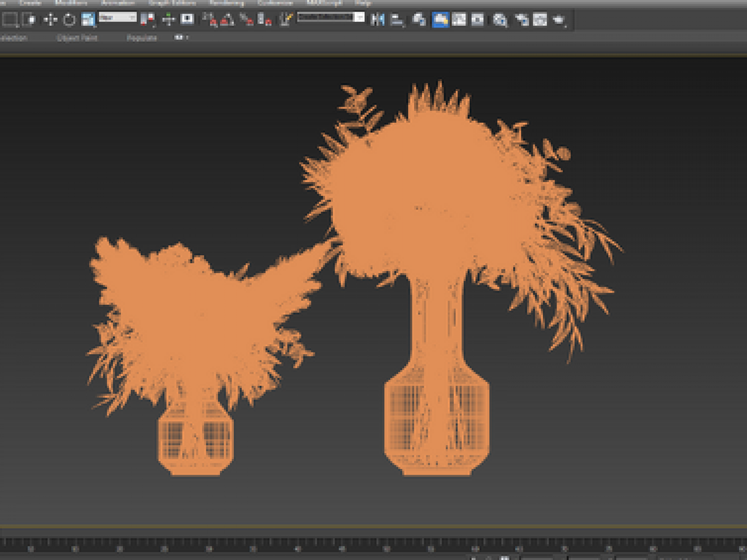Screen dimensions: 747x560
Task: Open the Material Editor
Action: tap(500, 20)
